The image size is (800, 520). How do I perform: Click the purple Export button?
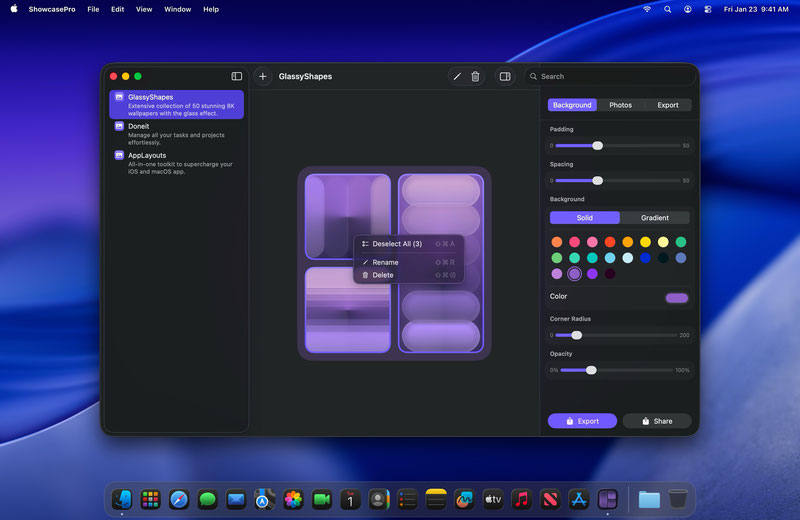pyautogui.click(x=582, y=421)
